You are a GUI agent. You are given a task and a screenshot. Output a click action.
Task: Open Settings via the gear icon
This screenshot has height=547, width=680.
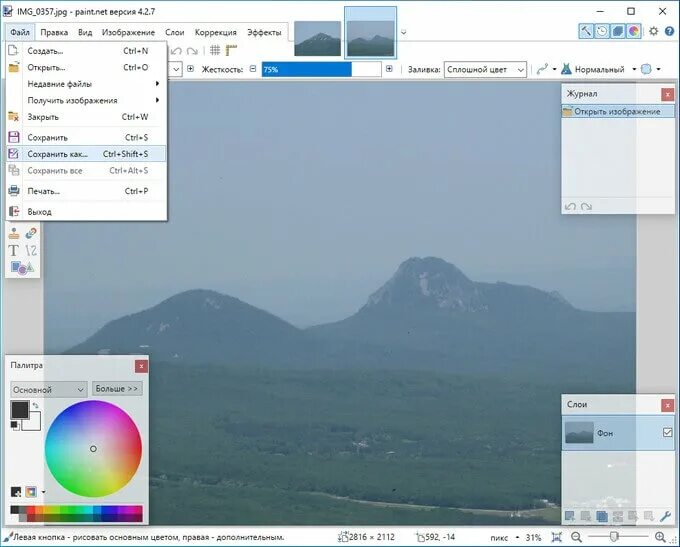click(653, 31)
